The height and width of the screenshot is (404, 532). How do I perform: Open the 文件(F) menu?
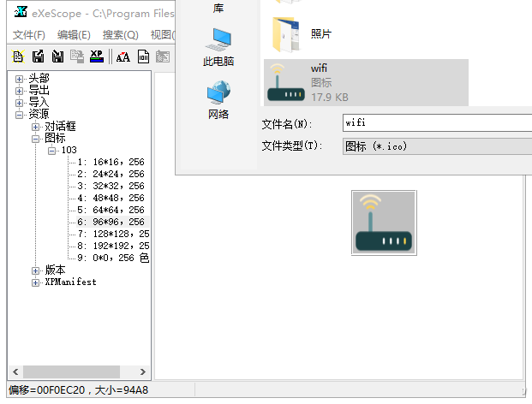coord(29,34)
